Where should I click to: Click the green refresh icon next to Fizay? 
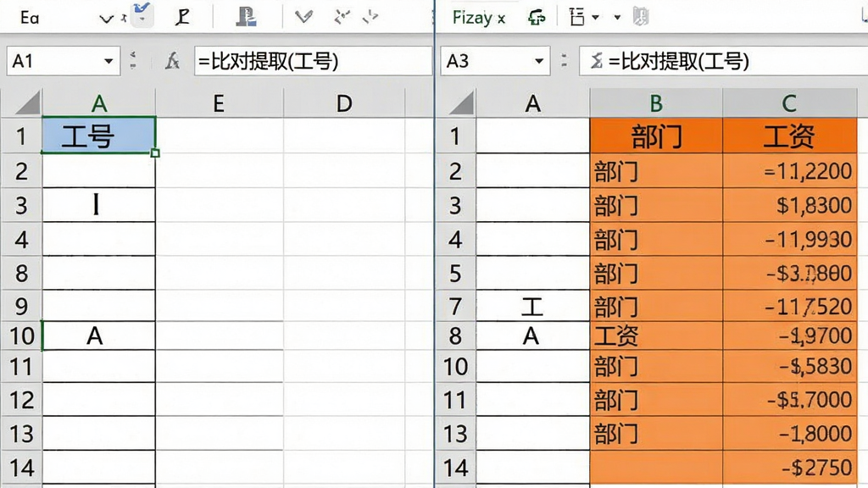[x=536, y=18]
